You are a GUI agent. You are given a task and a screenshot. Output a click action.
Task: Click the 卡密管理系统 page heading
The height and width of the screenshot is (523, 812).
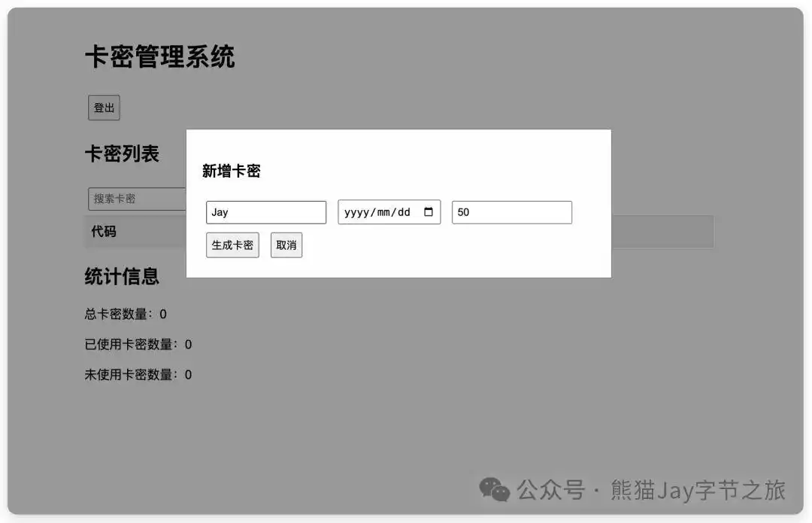click(x=160, y=58)
